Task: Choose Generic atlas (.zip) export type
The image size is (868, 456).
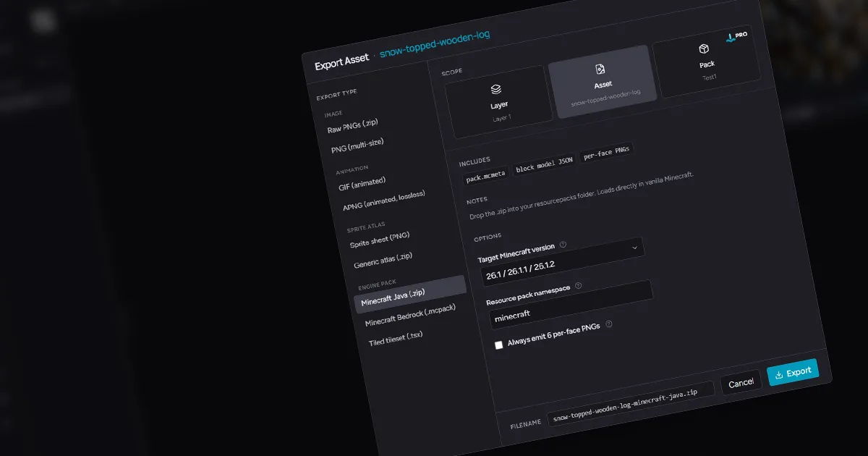Action: (383, 261)
